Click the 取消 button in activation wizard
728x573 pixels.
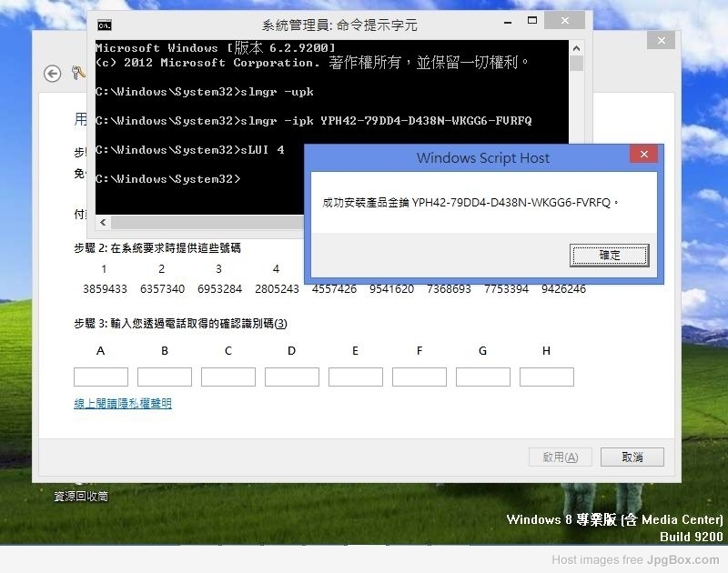pyautogui.click(x=632, y=457)
